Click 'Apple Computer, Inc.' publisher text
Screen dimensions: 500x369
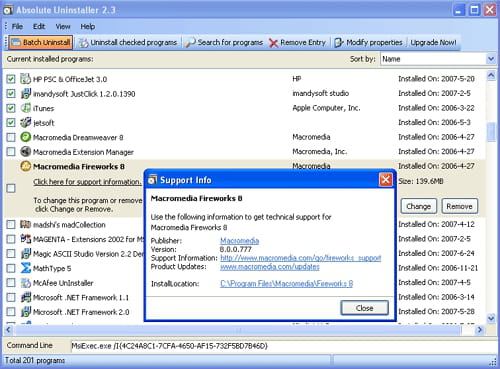[326, 108]
